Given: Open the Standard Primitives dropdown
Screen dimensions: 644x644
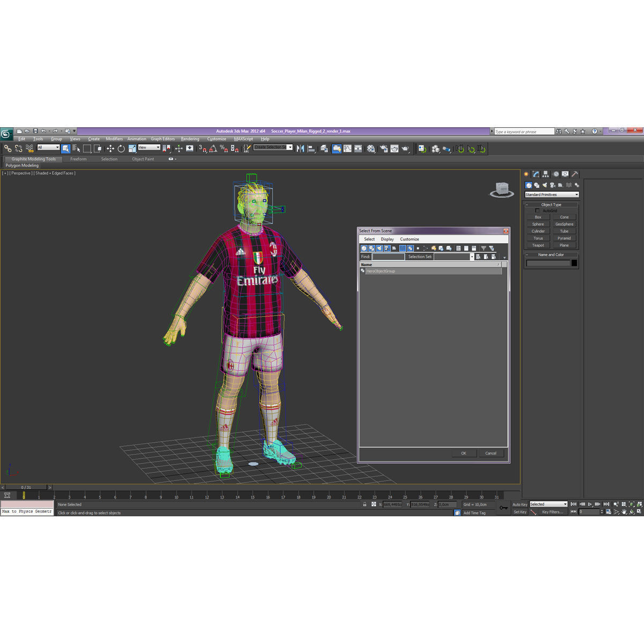Looking at the screenshot, I should tap(552, 194).
